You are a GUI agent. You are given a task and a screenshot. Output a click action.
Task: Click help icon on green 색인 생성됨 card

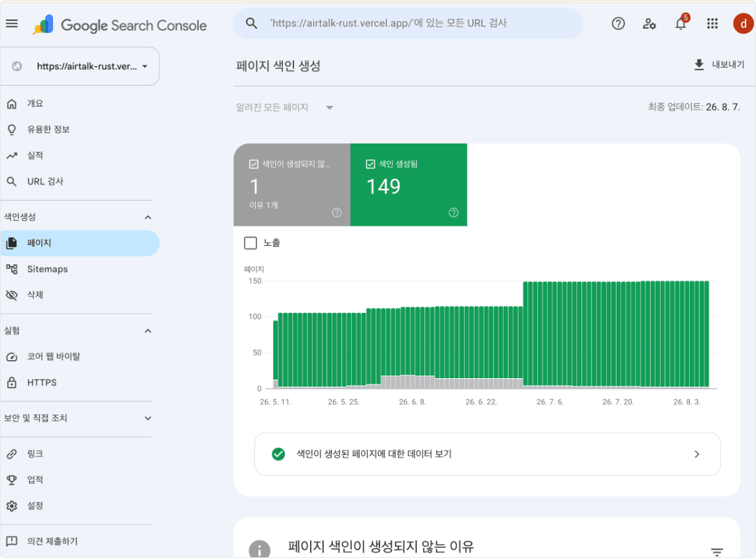454,212
